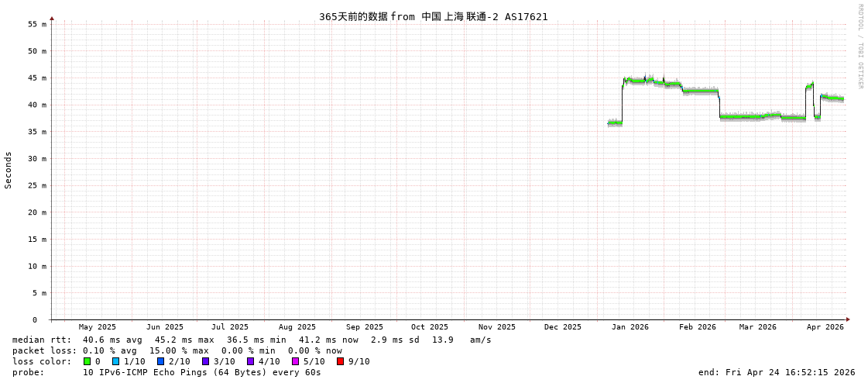Select the magenta 5/10 loss swatch
The height and width of the screenshot is (383, 868).
pos(295,361)
